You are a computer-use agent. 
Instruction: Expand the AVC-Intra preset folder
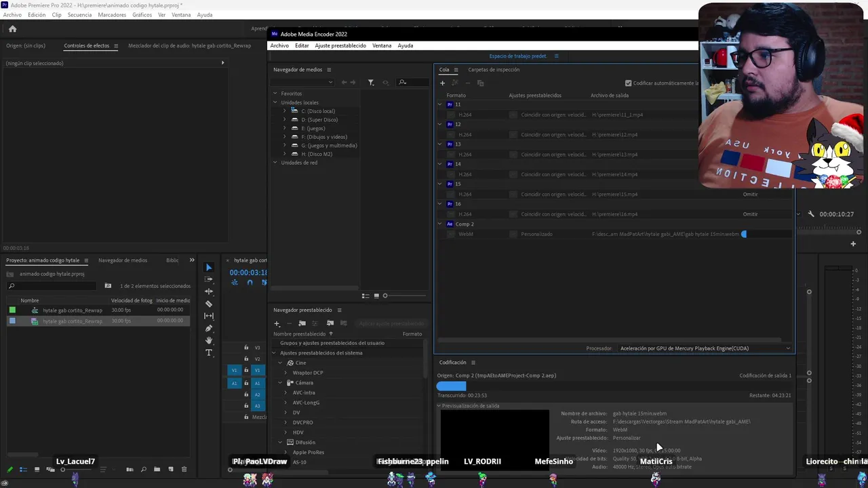(x=285, y=392)
